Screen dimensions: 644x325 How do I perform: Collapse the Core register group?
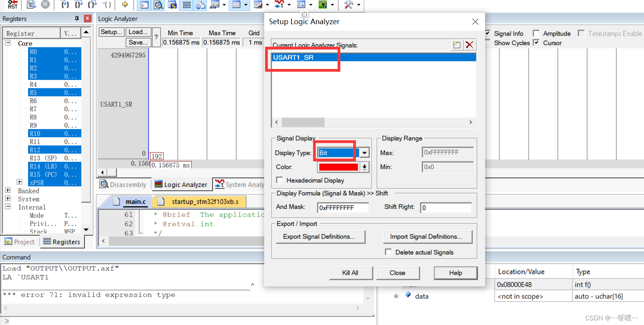pyautogui.click(x=8, y=43)
